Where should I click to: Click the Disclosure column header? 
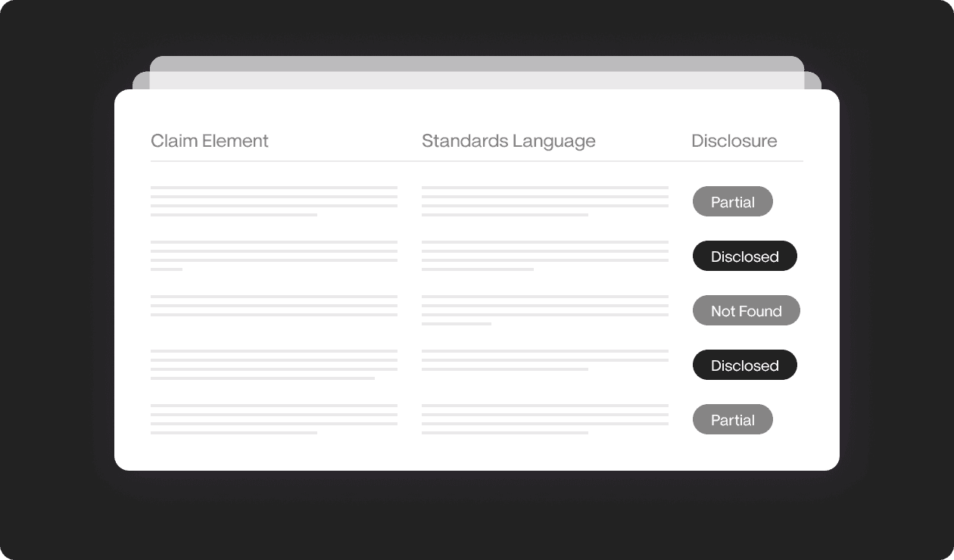(734, 141)
